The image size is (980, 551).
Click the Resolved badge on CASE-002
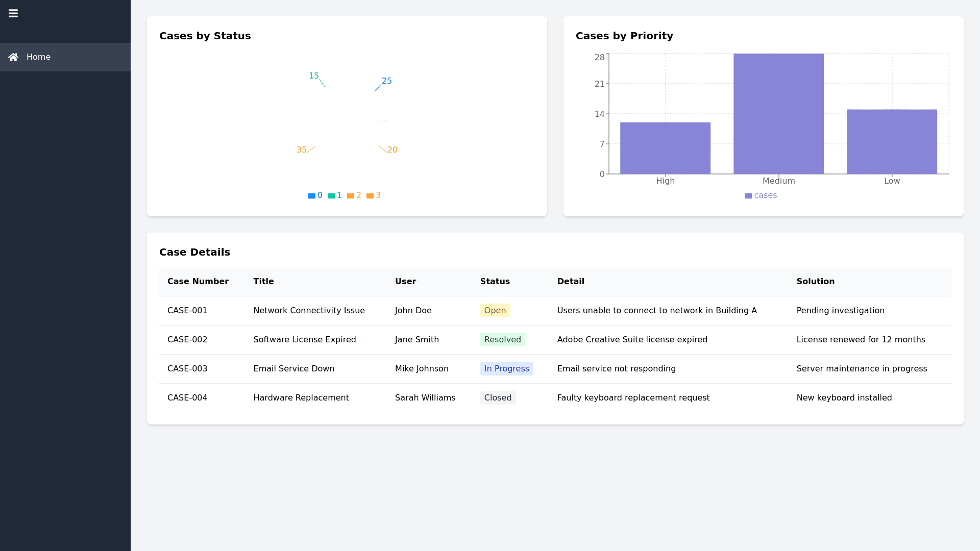[x=502, y=339]
